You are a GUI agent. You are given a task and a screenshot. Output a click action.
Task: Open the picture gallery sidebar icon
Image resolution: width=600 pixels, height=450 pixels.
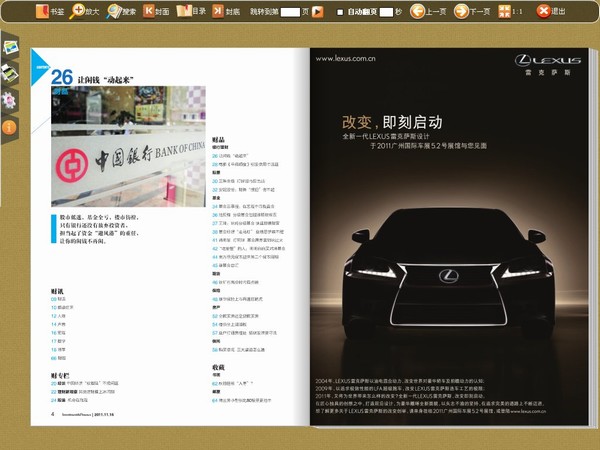pyautogui.click(x=10, y=47)
